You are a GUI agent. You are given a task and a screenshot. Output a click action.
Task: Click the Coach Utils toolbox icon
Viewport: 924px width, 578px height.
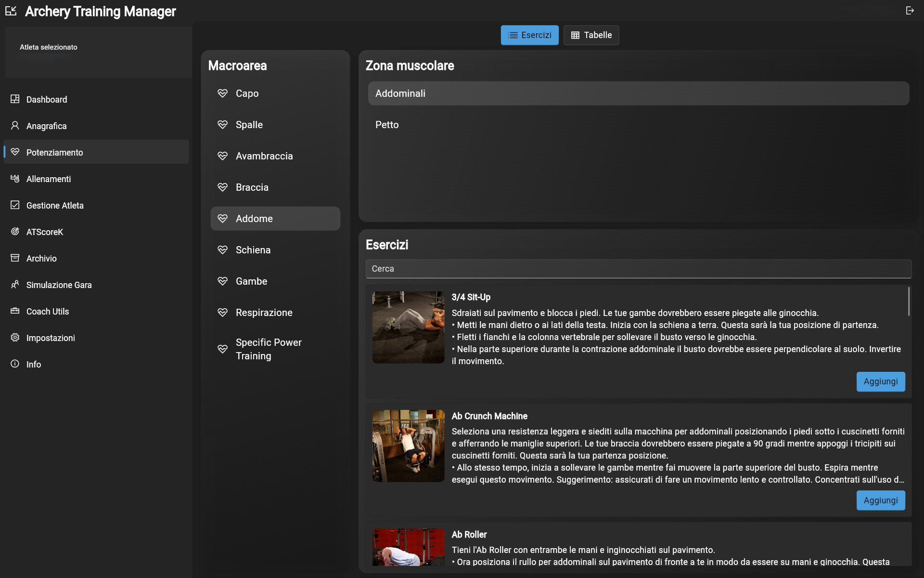click(x=15, y=311)
